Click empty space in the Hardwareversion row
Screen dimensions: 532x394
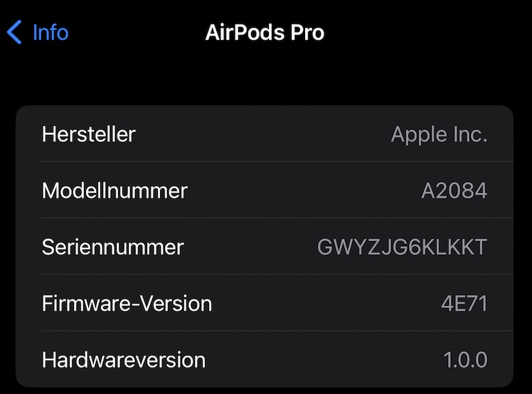coord(320,359)
